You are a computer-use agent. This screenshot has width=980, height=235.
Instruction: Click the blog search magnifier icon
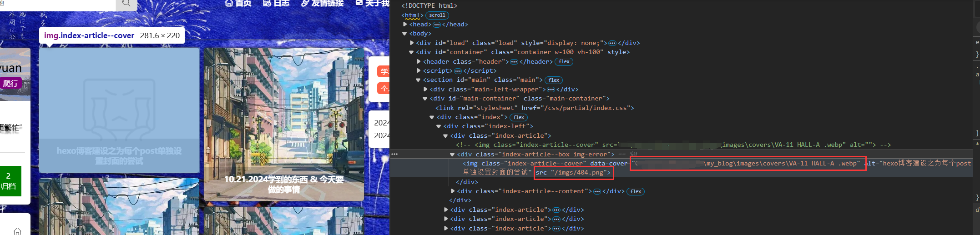pos(126,4)
